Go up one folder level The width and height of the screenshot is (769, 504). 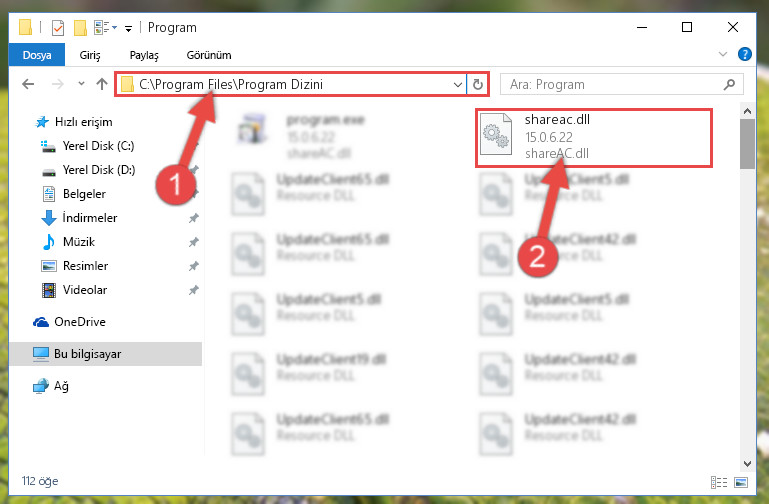(102, 84)
